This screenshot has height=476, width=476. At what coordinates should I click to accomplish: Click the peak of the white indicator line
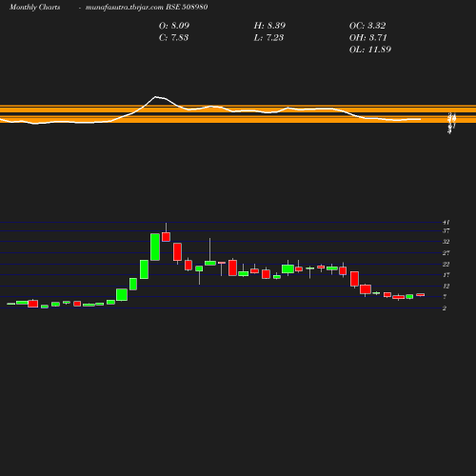(x=155, y=96)
